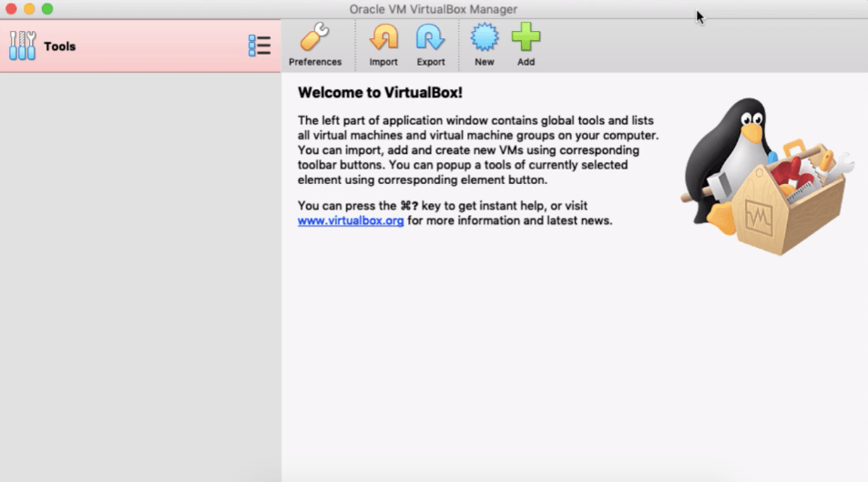The width and height of the screenshot is (868, 482).
Task: Minimize the VirtualBox Manager window
Action: 29,9
